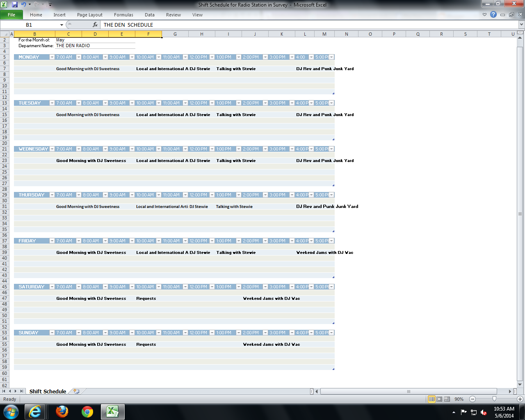Image resolution: width=525 pixels, height=420 pixels.
Task: Restore the workbook window icon
Action: coord(511,15)
